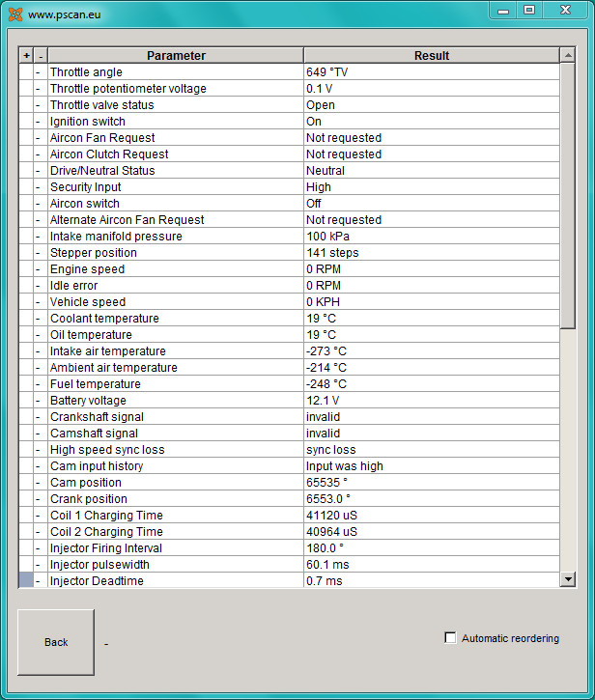Viewport: 595px width, 700px height.
Task: Select the Aircon switch parameter
Action: coord(176,203)
